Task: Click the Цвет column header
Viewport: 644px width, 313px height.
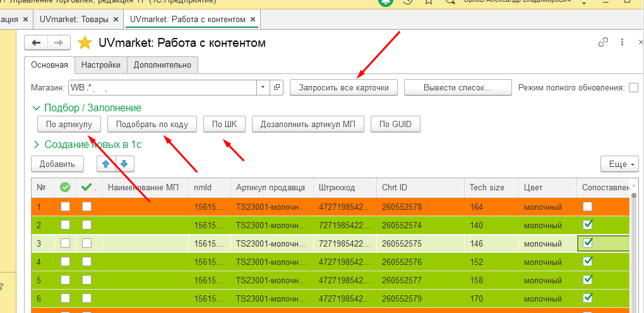Action: click(548, 188)
